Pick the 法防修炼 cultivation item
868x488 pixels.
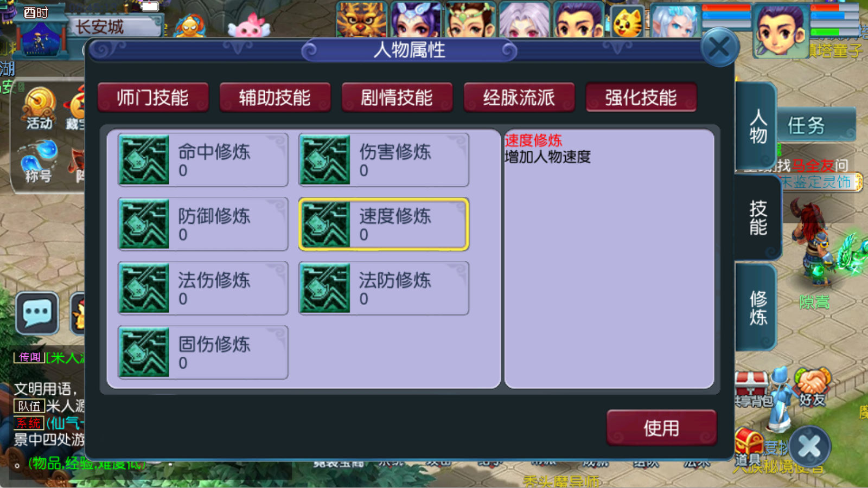coord(384,288)
